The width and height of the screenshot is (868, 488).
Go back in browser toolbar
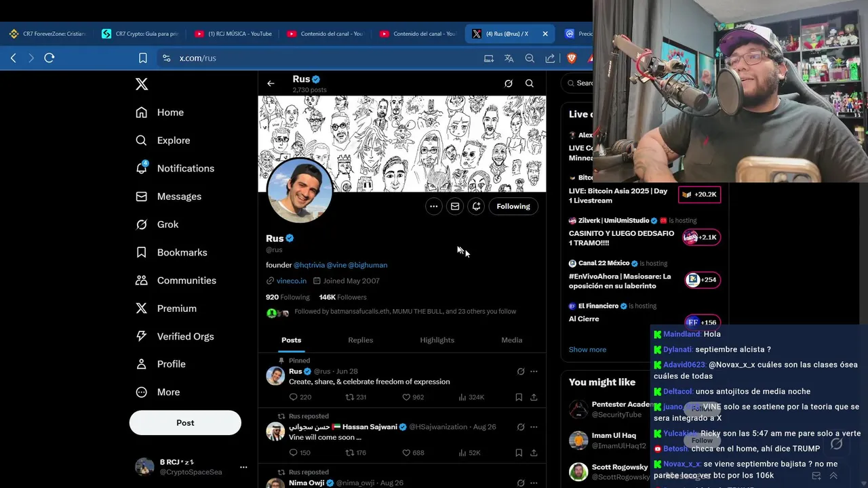[14, 58]
